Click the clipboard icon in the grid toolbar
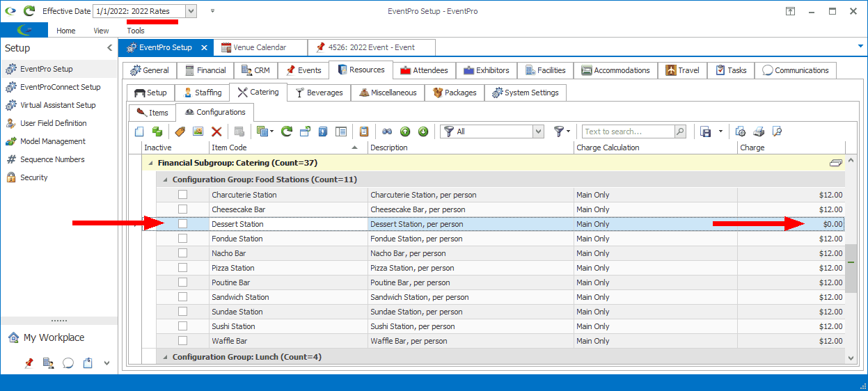The image size is (868, 391). 364,131
